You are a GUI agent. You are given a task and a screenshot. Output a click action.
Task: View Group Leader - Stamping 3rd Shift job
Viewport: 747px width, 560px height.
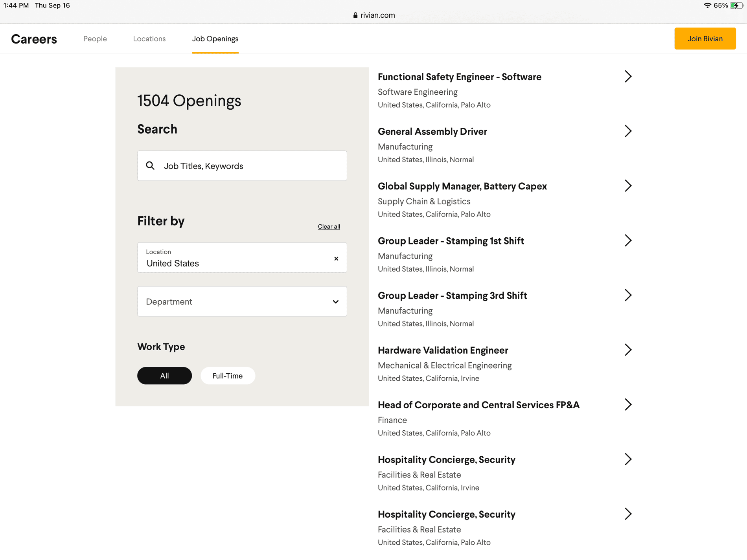(x=453, y=295)
